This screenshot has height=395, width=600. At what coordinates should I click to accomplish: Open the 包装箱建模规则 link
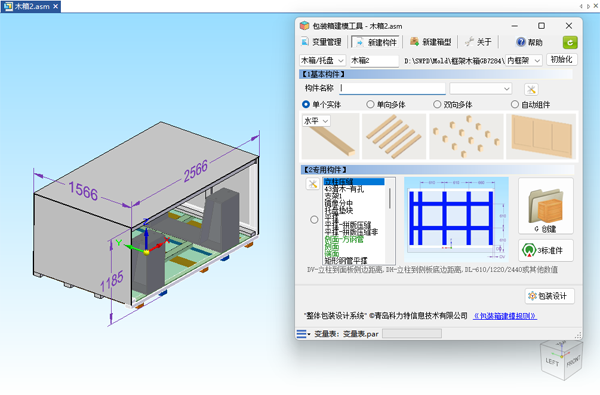point(505,316)
